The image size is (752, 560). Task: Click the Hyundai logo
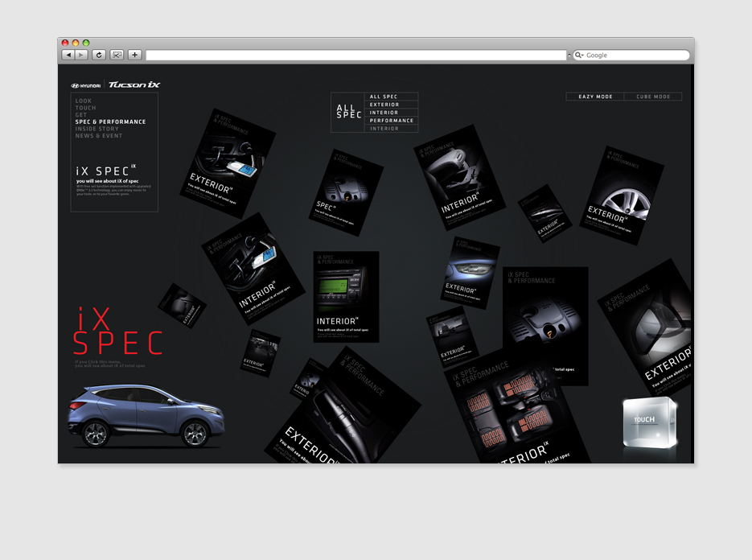tap(86, 86)
